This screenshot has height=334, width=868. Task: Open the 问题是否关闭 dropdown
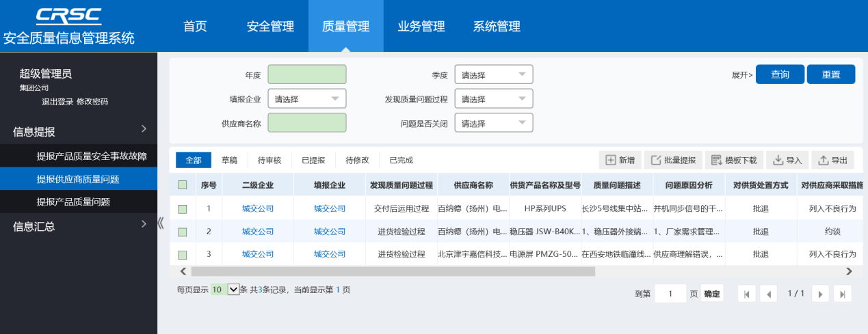(x=493, y=124)
